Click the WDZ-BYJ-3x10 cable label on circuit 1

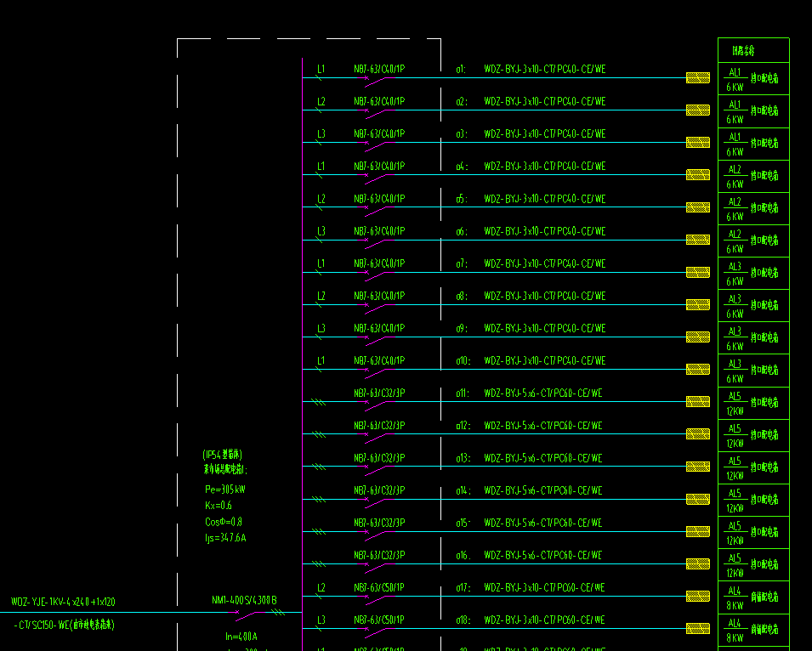pyautogui.click(x=545, y=69)
